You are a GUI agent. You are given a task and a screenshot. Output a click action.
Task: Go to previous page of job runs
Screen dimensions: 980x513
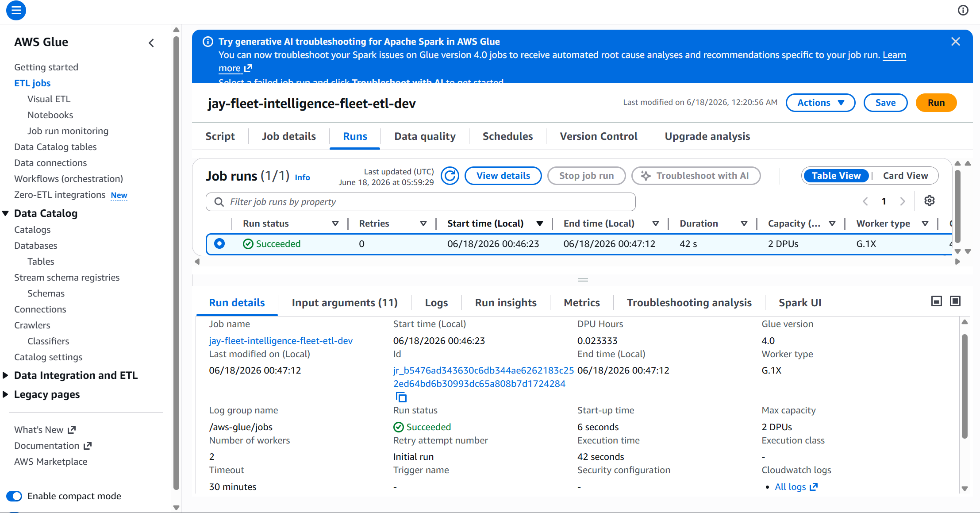pos(865,201)
